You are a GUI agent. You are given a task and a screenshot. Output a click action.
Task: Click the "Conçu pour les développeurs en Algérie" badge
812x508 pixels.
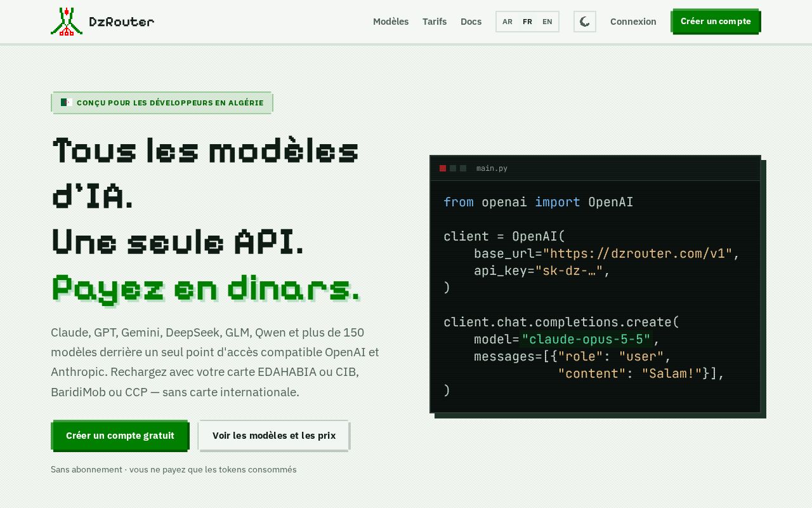click(162, 103)
